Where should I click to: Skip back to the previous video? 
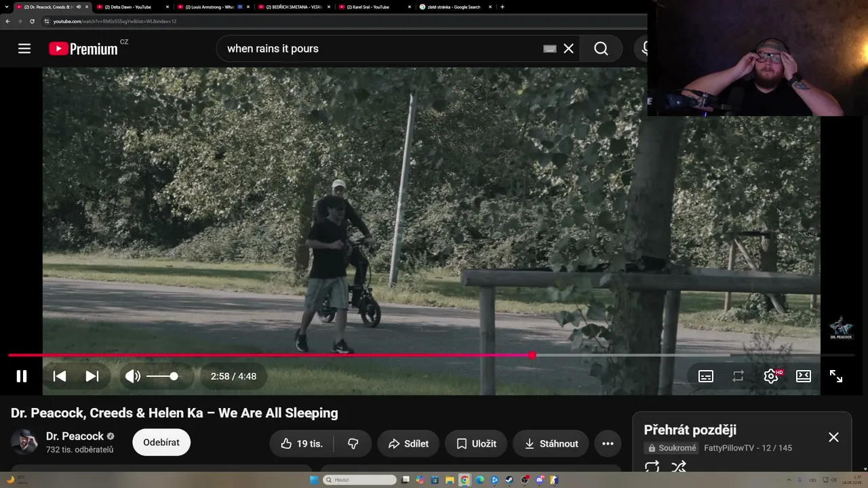60,376
